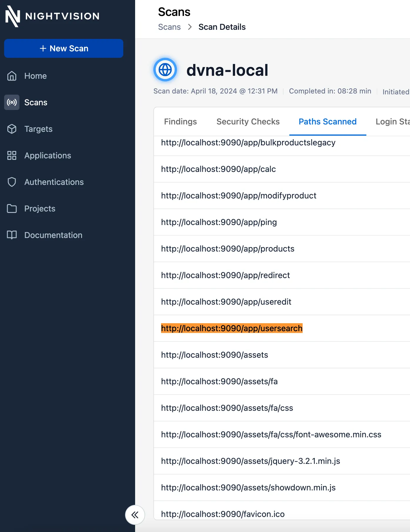This screenshot has width=410, height=532.
Task: Click the Home house icon
Action: point(12,76)
